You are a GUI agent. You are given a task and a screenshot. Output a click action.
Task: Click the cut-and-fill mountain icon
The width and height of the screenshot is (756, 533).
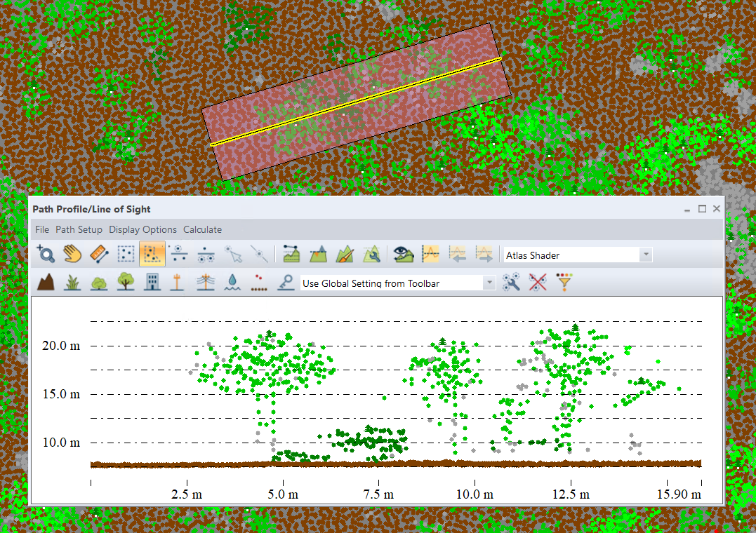[318, 254]
